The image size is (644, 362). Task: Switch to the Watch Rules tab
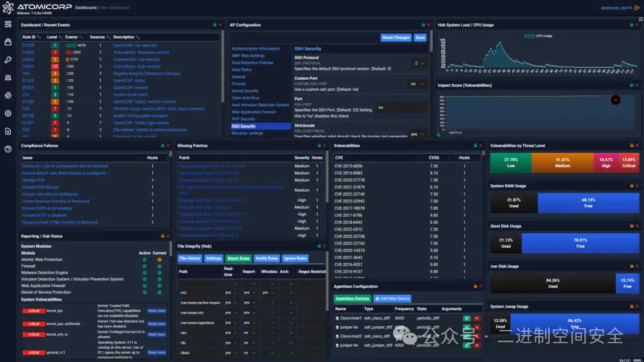(x=238, y=258)
